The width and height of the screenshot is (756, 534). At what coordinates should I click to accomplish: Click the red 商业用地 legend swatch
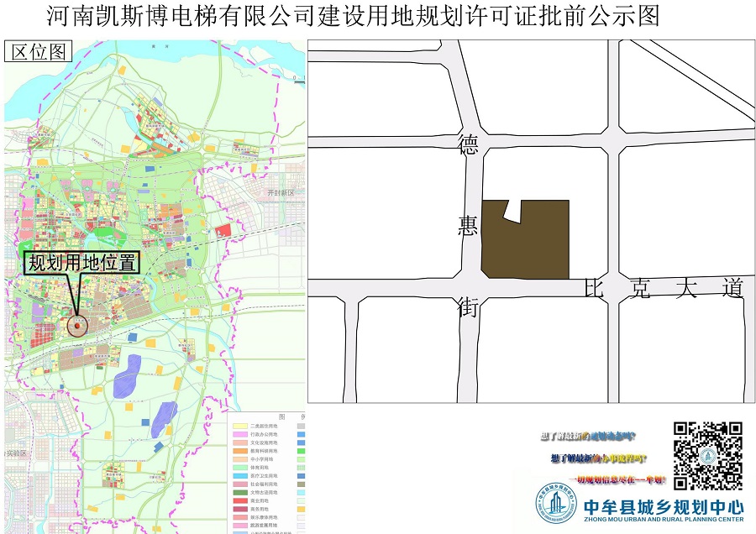(x=242, y=499)
